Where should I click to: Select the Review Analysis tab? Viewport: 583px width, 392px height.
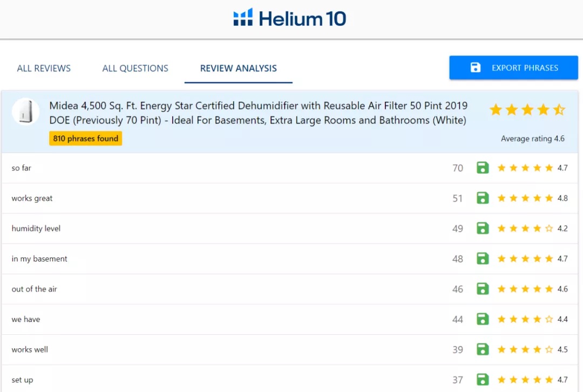(238, 68)
